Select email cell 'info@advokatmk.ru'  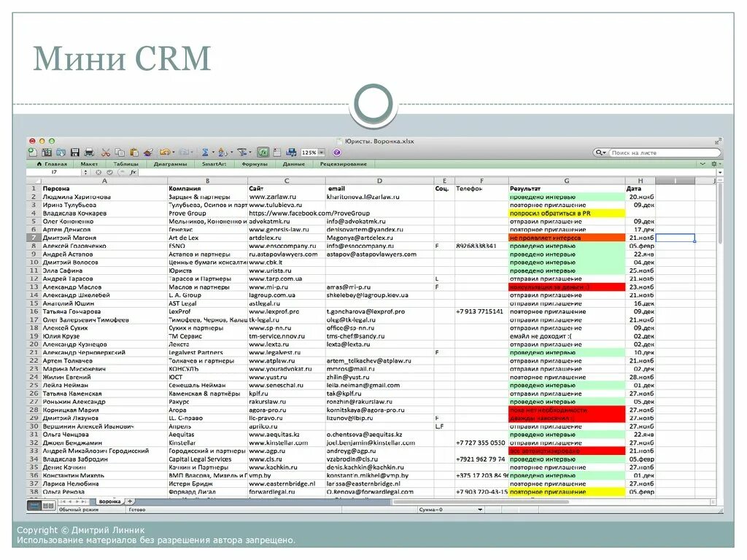(x=379, y=222)
